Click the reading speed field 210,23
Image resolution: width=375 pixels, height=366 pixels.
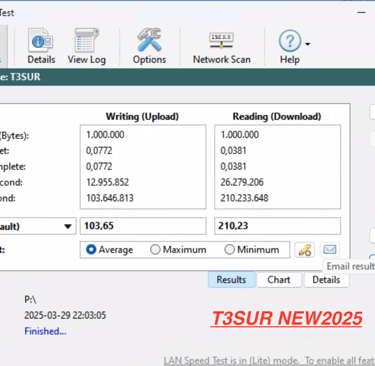pos(277,226)
